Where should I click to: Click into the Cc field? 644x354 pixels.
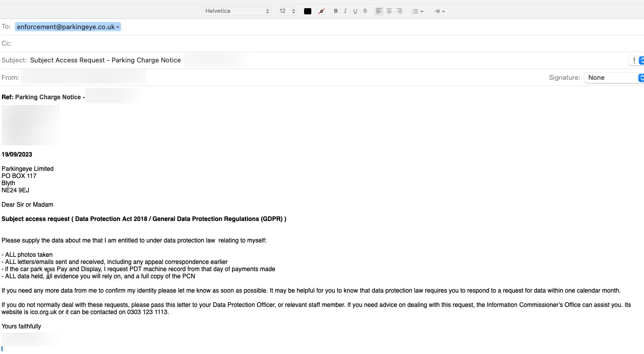327,43
